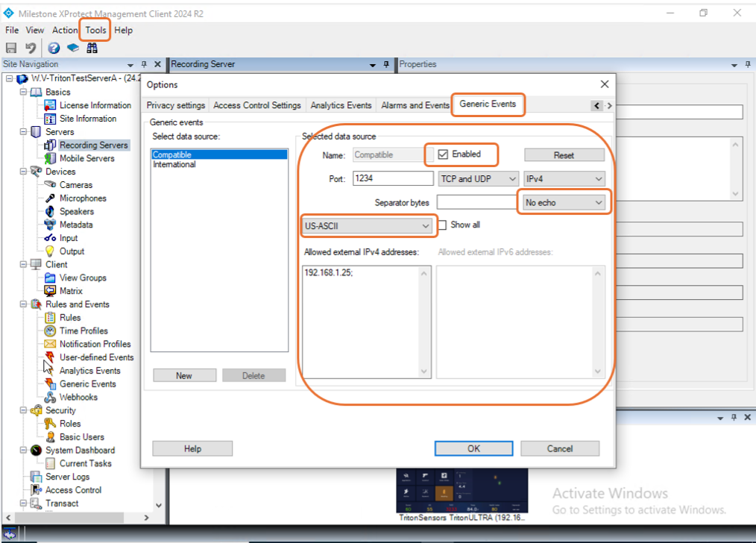Open the No echo dropdown

click(564, 203)
